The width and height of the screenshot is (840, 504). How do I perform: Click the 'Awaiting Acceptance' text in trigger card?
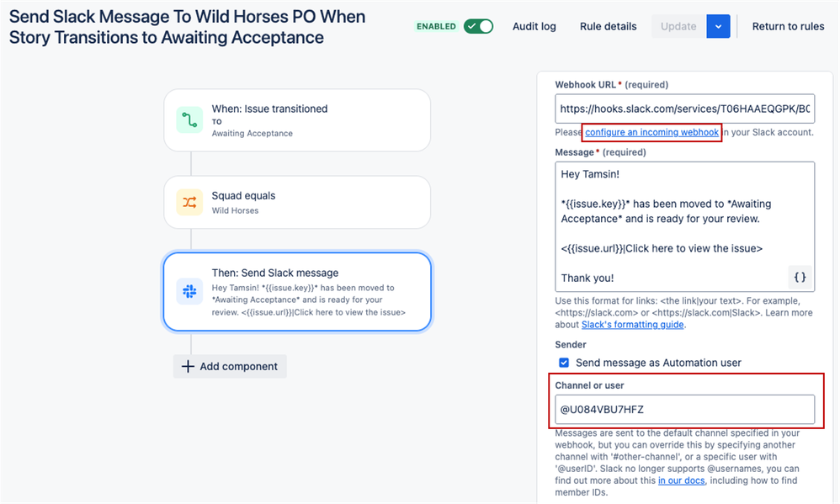click(252, 134)
